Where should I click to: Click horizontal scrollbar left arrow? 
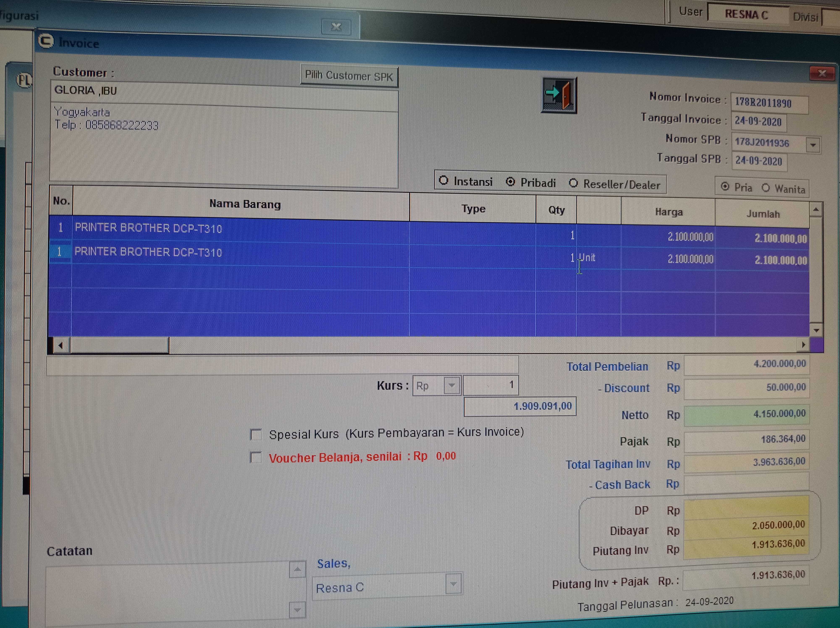pos(61,345)
